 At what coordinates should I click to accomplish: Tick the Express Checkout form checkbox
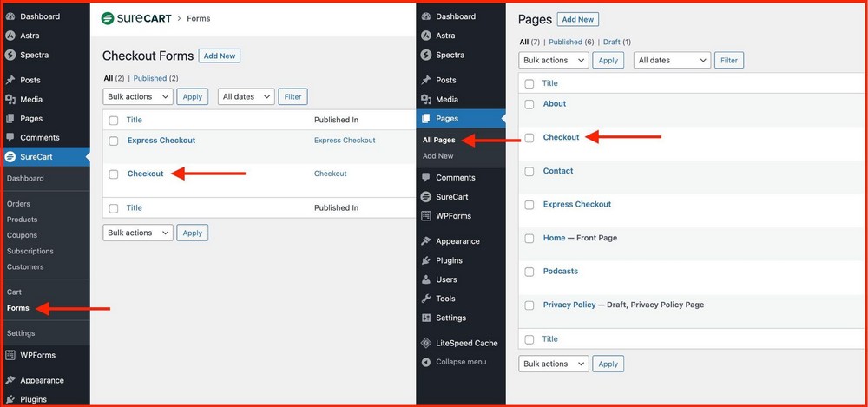pyautogui.click(x=114, y=141)
